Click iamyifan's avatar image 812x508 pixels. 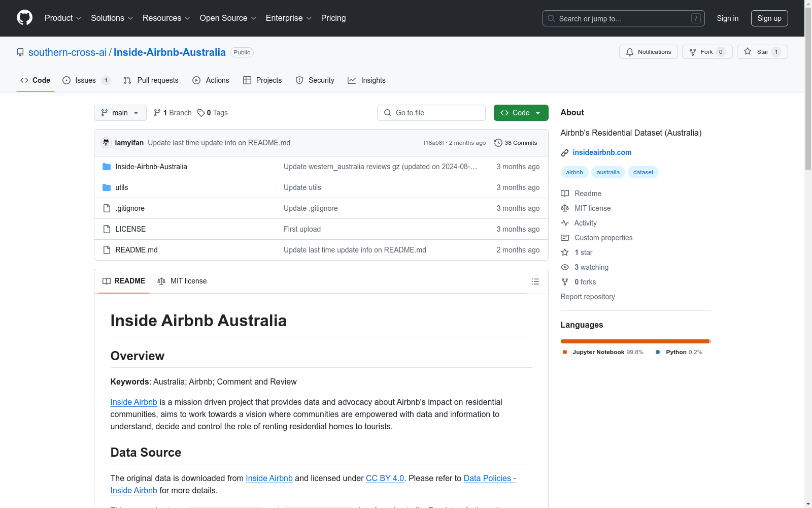(106, 143)
